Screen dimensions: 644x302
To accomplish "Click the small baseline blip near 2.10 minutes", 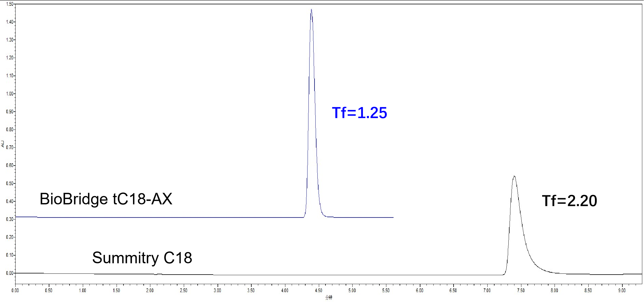I will tap(158, 274).
